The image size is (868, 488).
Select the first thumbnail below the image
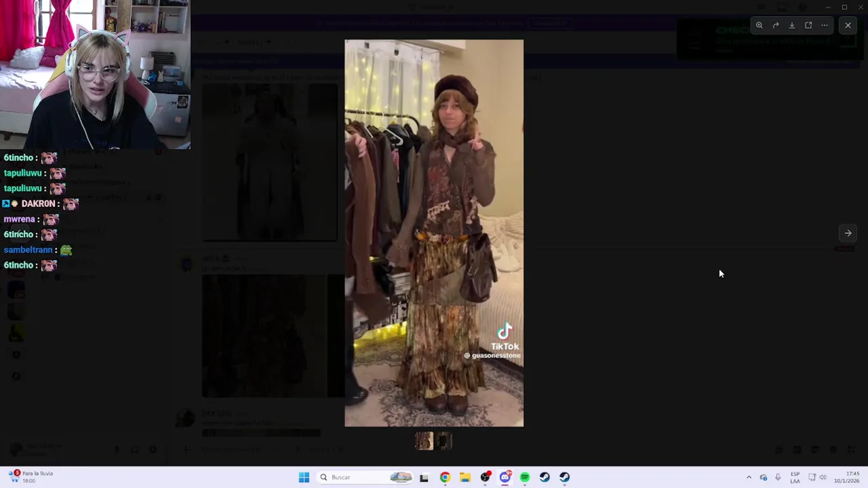coord(425,441)
